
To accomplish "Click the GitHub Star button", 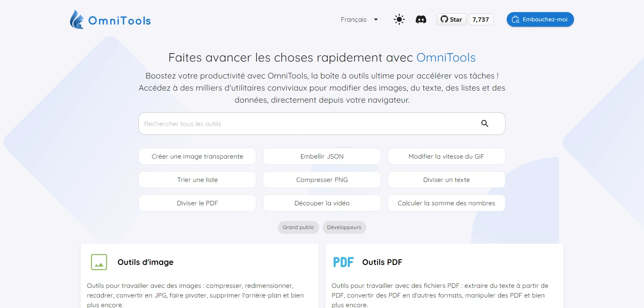I will coord(452,19).
